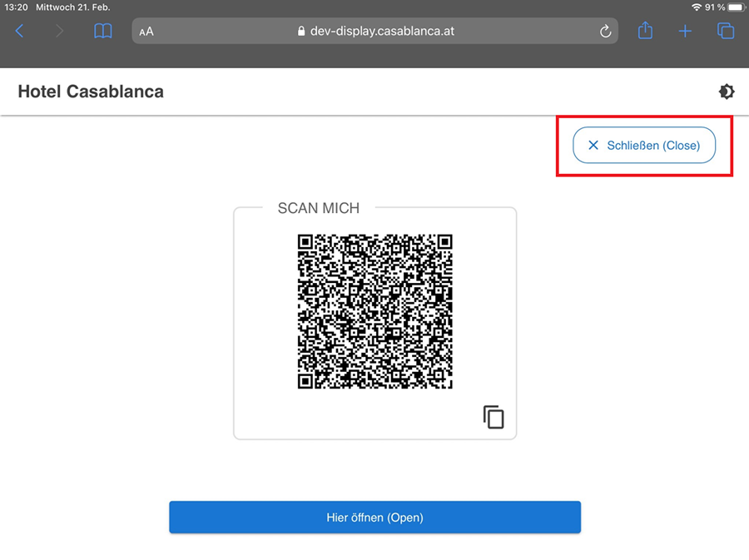The height and width of the screenshot is (560, 749).
Task: Open the Safari share sheet
Action: click(645, 31)
